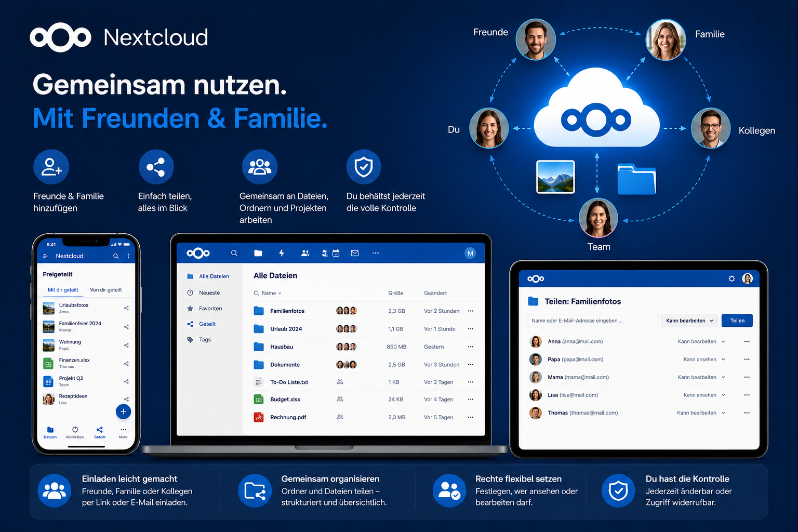
Task: Click profile avatar in tablet top bar
Action: 748,278
